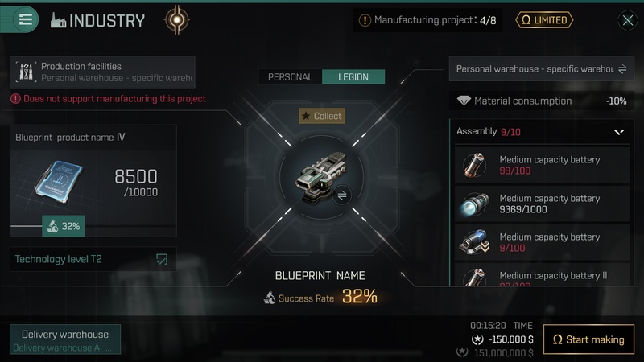Click the golden compass emblem icon

point(177,19)
